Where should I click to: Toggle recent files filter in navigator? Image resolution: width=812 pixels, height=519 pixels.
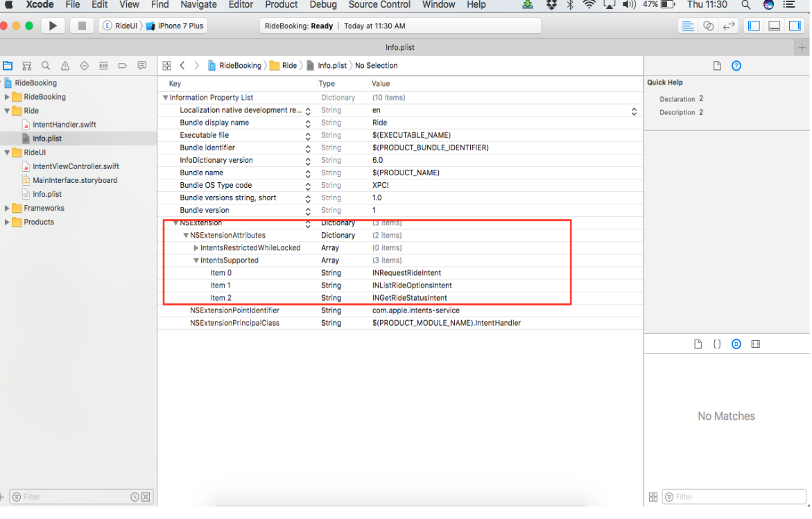pos(135,497)
